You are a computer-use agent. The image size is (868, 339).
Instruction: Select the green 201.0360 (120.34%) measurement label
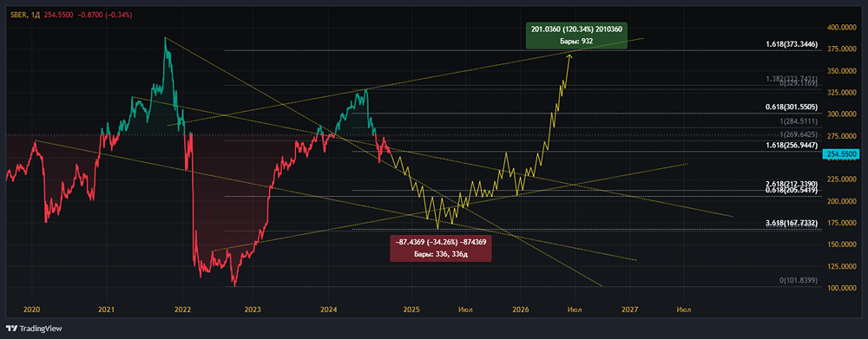point(577,36)
